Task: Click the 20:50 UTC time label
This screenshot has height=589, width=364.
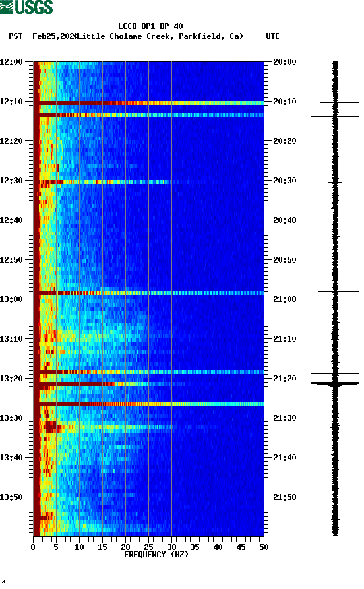Action: [285, 260]
